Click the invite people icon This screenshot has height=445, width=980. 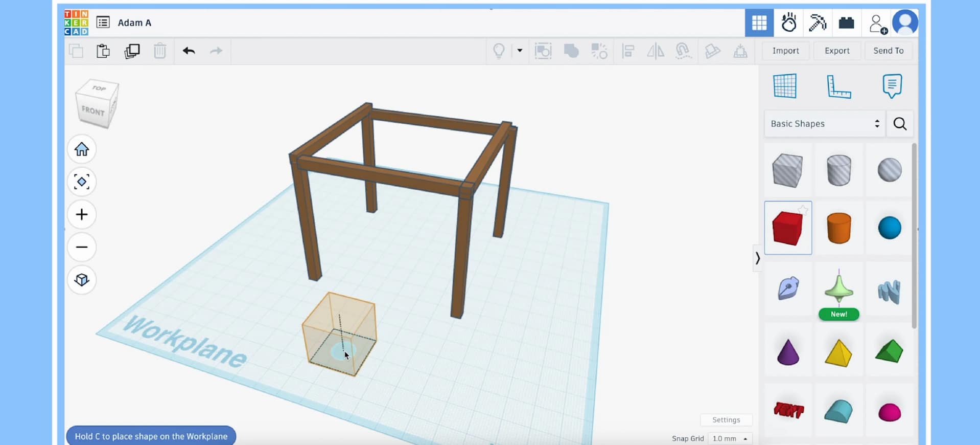pos(878,24)
